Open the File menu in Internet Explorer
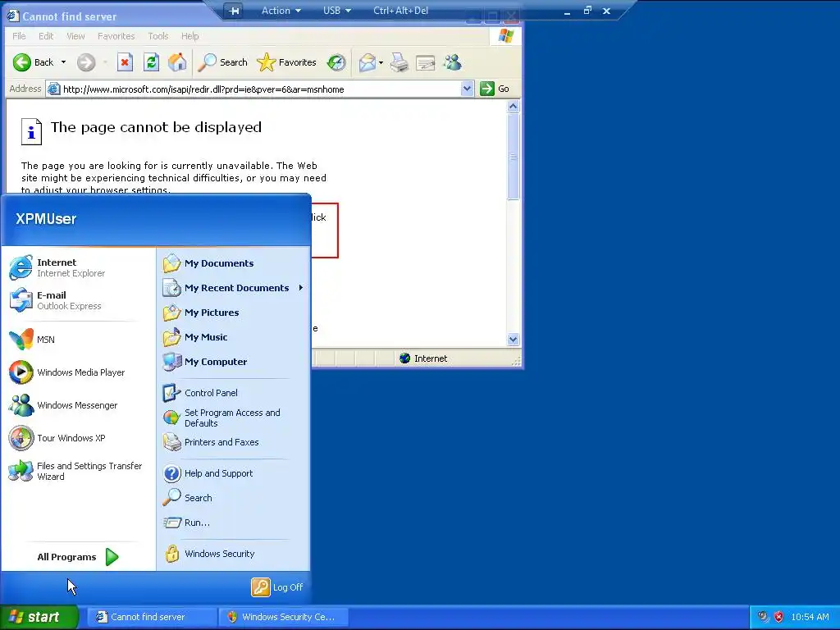The height and width of the screenshot is (630, 840). [x=19, y=36]
